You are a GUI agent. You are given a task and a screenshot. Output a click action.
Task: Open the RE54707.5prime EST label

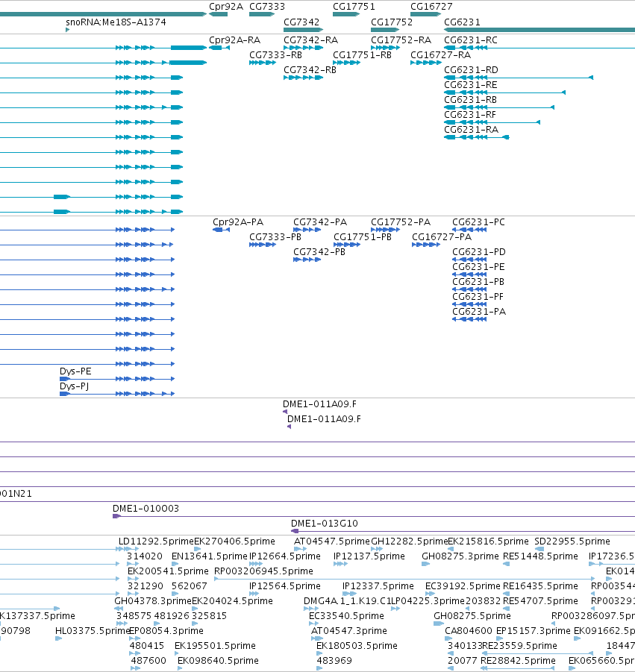pos(540,601)
